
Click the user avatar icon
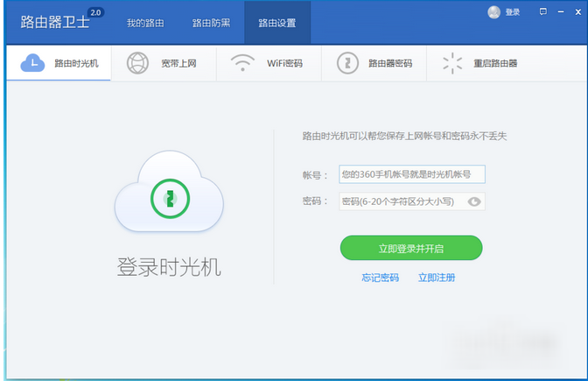click(x=494, y=12)
